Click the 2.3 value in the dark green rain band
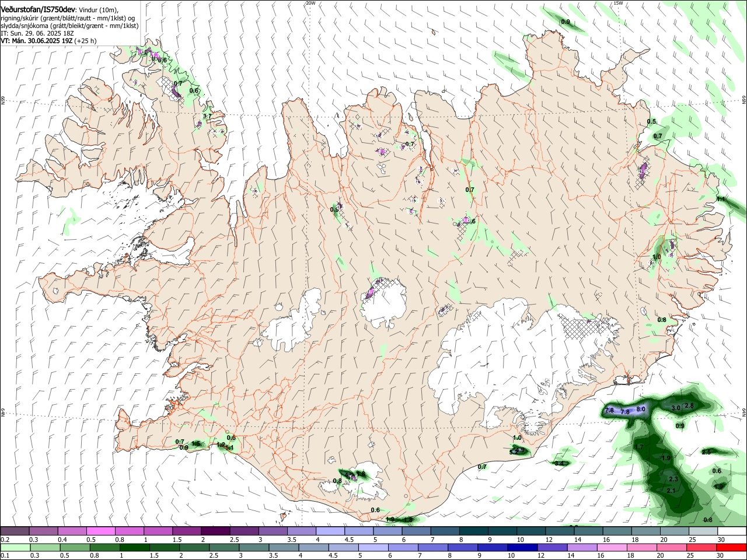Image resolution: width=747 pixels, height=560 pixels. [673, 480]
